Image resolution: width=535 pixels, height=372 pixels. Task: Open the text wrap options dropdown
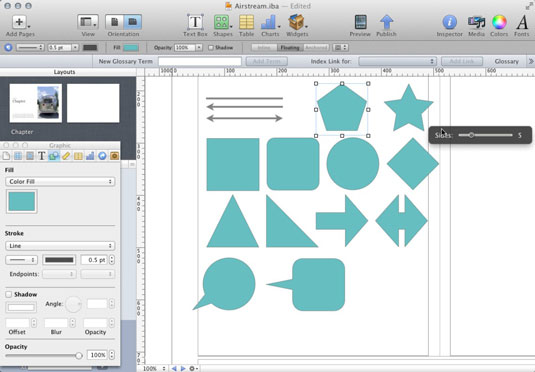pos(340,47)
